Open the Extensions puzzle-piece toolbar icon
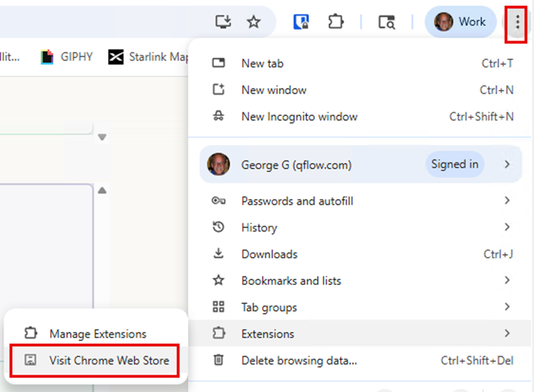 pos(335,22)
